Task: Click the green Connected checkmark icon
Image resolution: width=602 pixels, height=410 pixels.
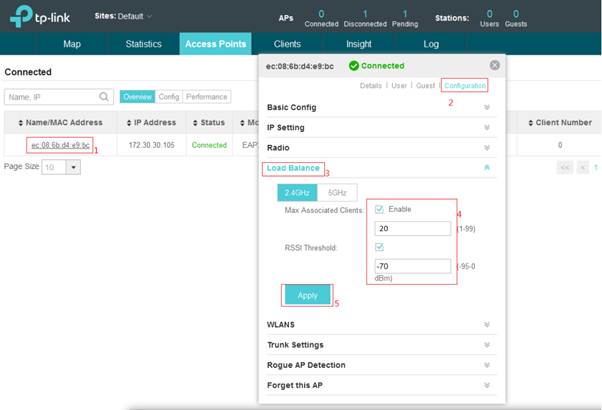Action: (x=354, y=66)
